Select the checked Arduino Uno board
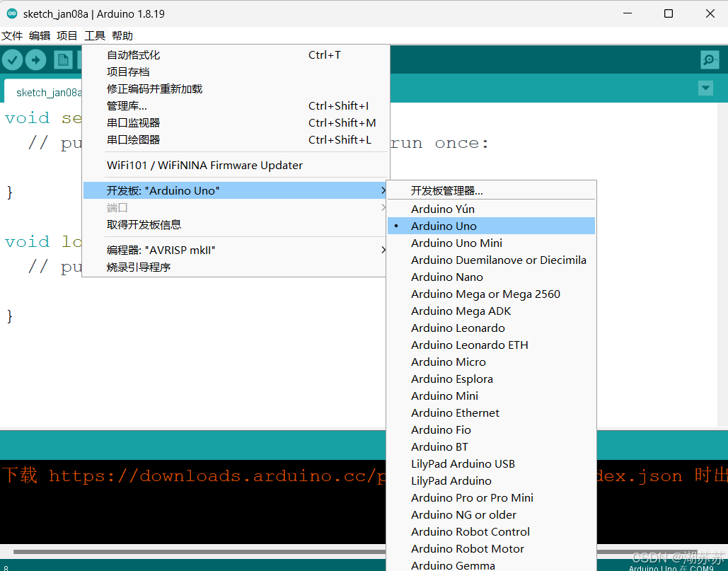The width and height of the screenshot is (728, 571). pos(491,226)
